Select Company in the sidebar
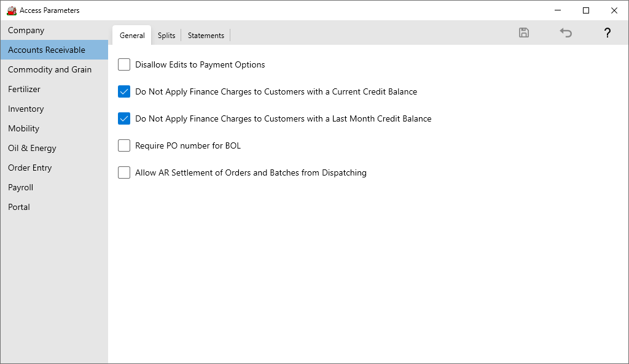 (x=26, y=30)
